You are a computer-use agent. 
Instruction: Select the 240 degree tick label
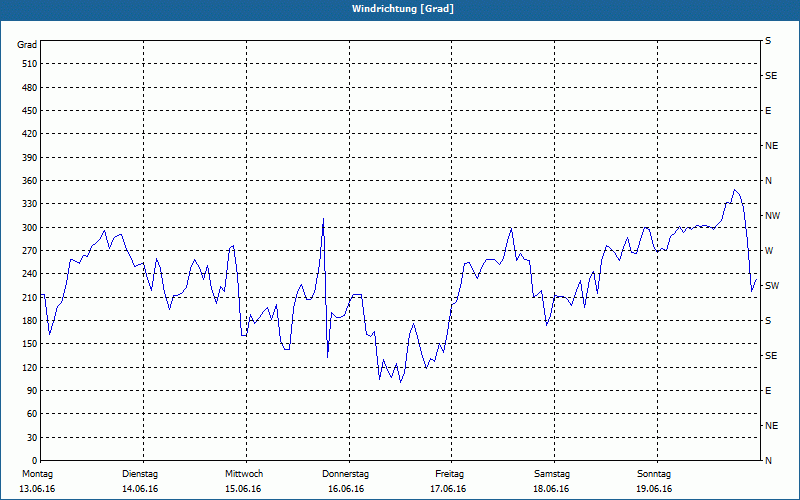click(29, 274)
